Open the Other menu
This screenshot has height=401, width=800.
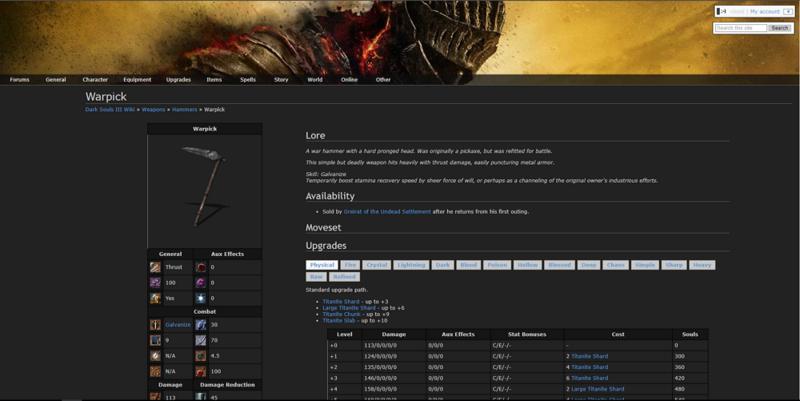click(383, 80)
